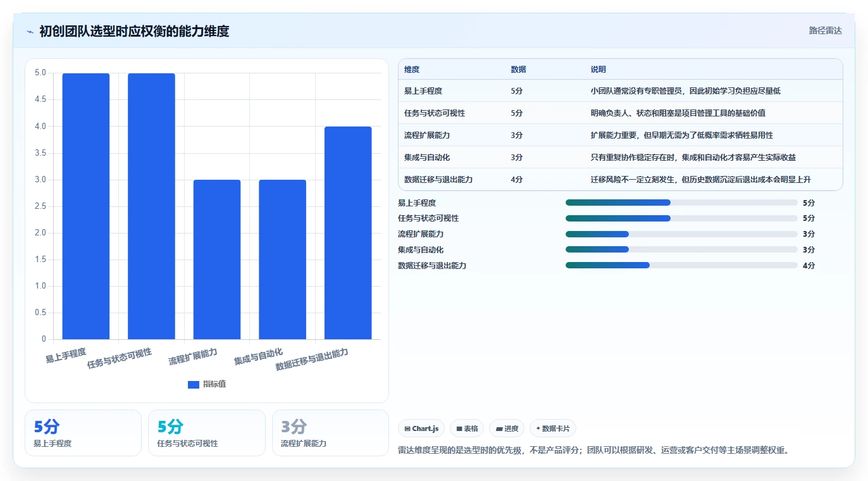This screenshot has height=481, width=868.
Task: Click the 2.5 y-axis label
Action: point(40,206)
